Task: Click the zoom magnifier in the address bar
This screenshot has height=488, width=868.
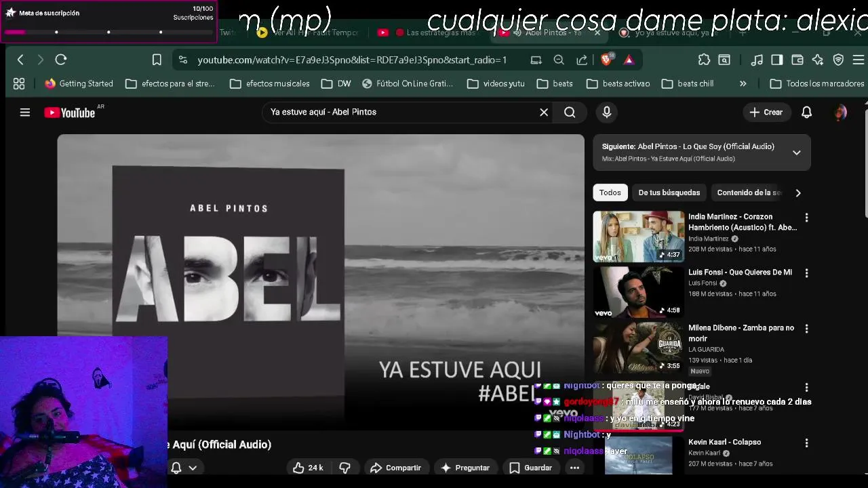Action: [559, 60]
